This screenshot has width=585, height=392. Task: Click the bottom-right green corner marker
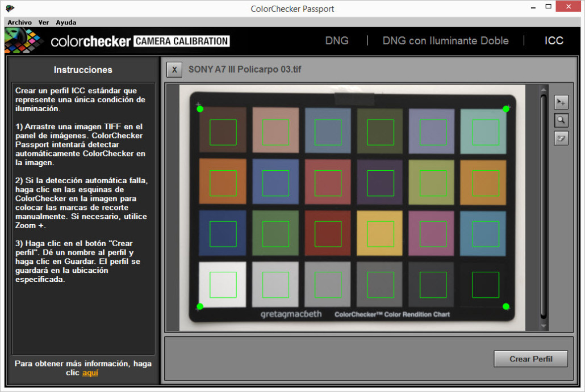coord(506,306)
